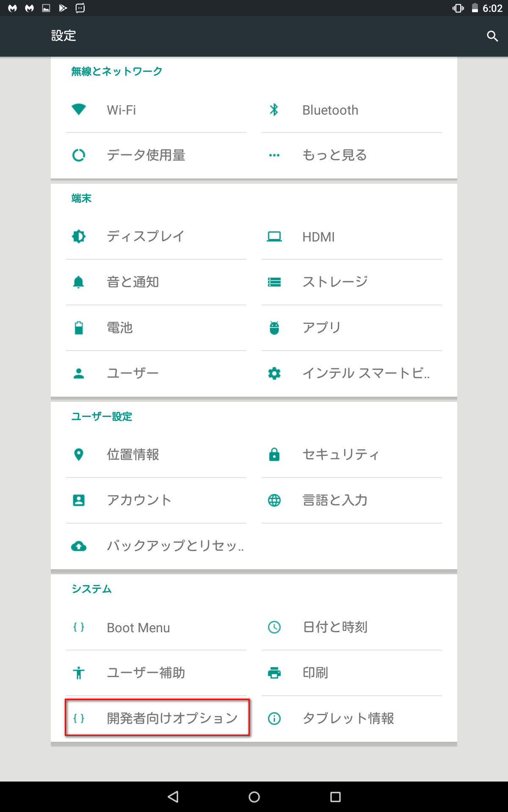Screen dimensions: 508x812
Task: Select タブレット情報 item
Action: click(x=348, y=718)
